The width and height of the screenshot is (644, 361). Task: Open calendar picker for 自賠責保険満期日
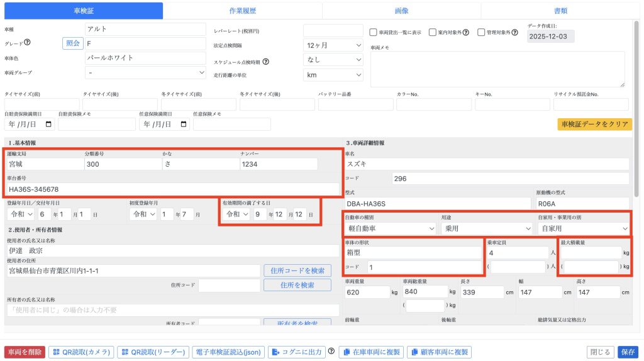48,124
